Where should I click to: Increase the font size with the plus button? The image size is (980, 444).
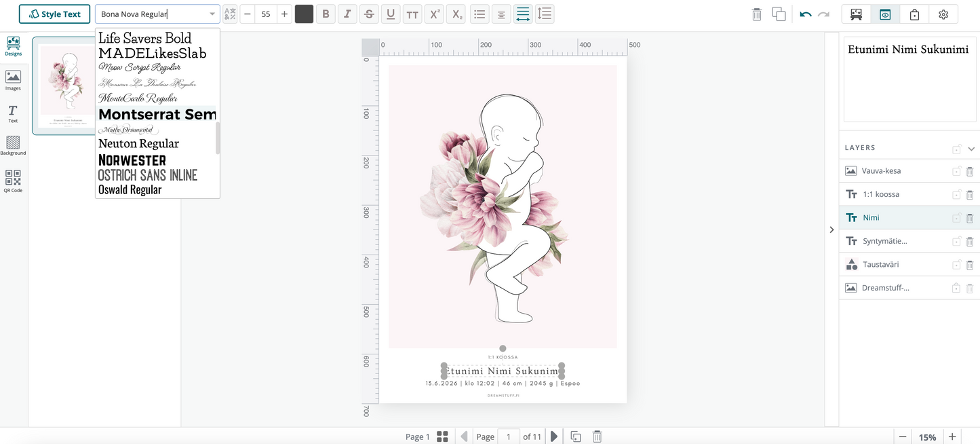(x=284, y=14)
